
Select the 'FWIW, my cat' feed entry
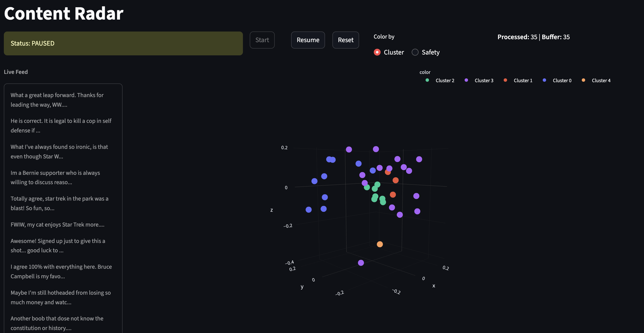[x=57, y=224]
